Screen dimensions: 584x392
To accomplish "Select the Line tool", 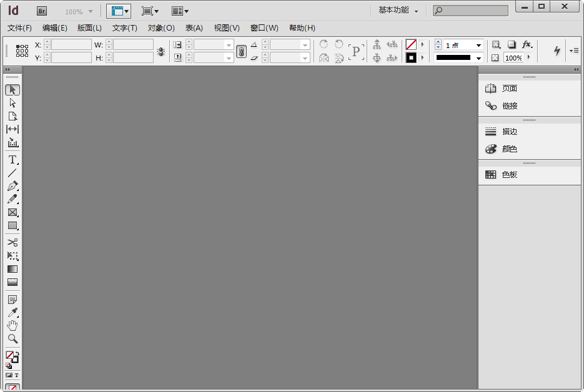I will pyautogui.click(x=12, y=173).
